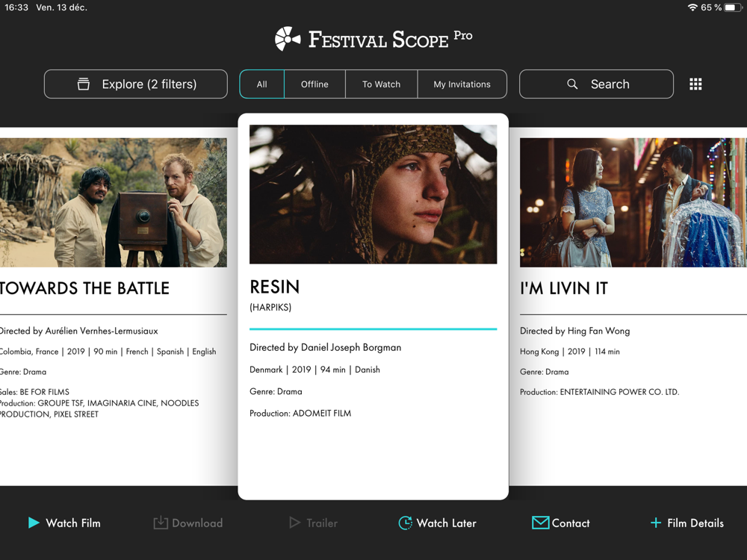The height and width of the screenshot is (560, 747).
Task: Open I'm Livin It film thumbnail
Action: coord(633,202)
